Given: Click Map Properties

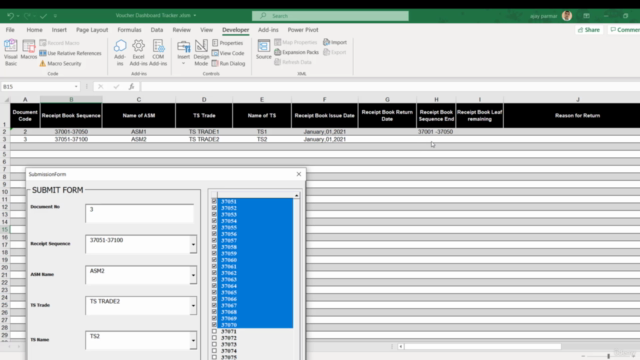Looking at the screenshot, I should [x=296, y=42].
